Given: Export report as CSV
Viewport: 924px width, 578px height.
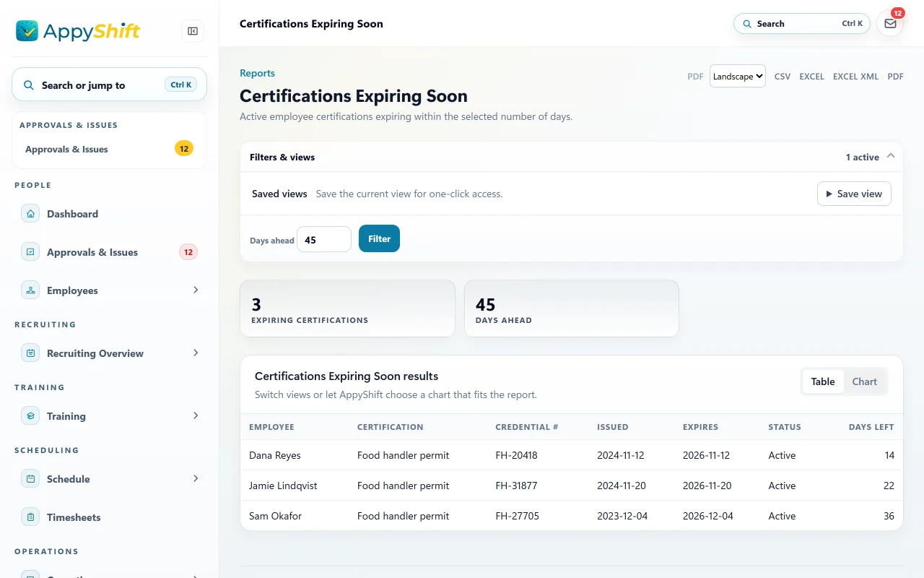Looking at the screenshot, I should (783, 77).
